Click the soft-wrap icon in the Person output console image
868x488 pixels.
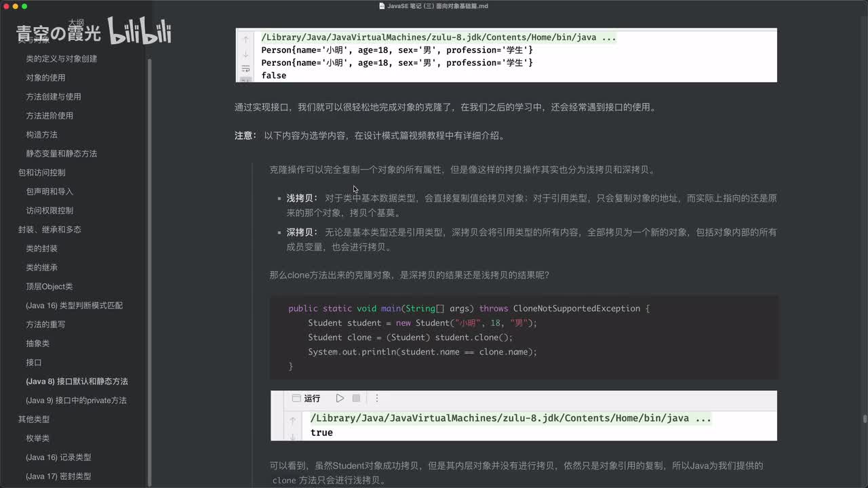coord(245,68)
